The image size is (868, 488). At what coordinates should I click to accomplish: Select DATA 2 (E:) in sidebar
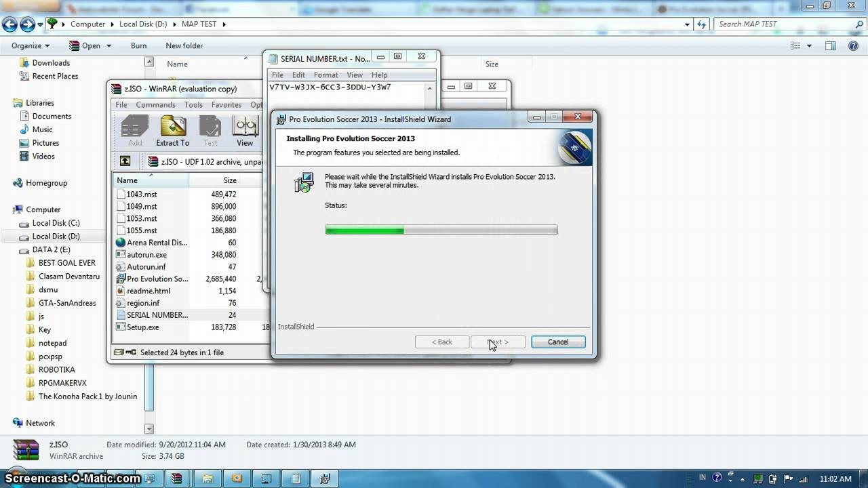coord(51,249)
